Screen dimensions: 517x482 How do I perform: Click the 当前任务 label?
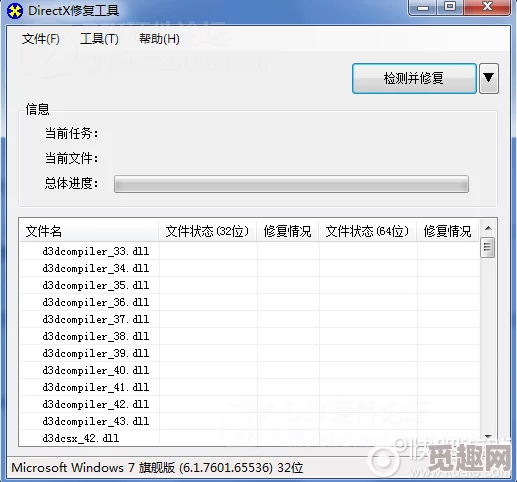pyautogui.click(x=71, y=134)
